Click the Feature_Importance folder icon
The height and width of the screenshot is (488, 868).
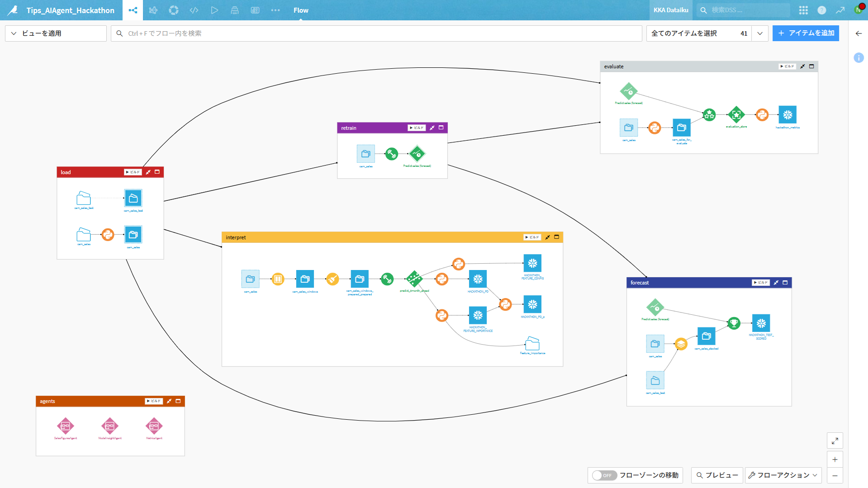(x=532, y=343)
